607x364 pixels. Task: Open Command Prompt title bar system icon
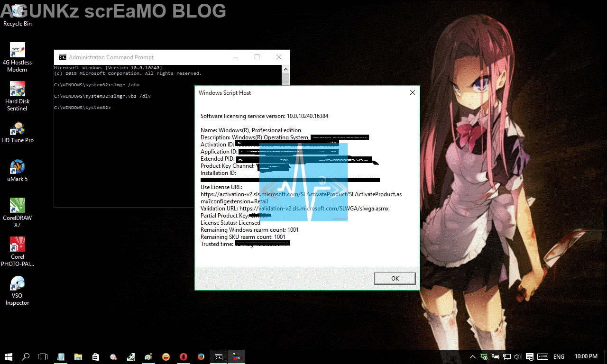click(62, 57)
